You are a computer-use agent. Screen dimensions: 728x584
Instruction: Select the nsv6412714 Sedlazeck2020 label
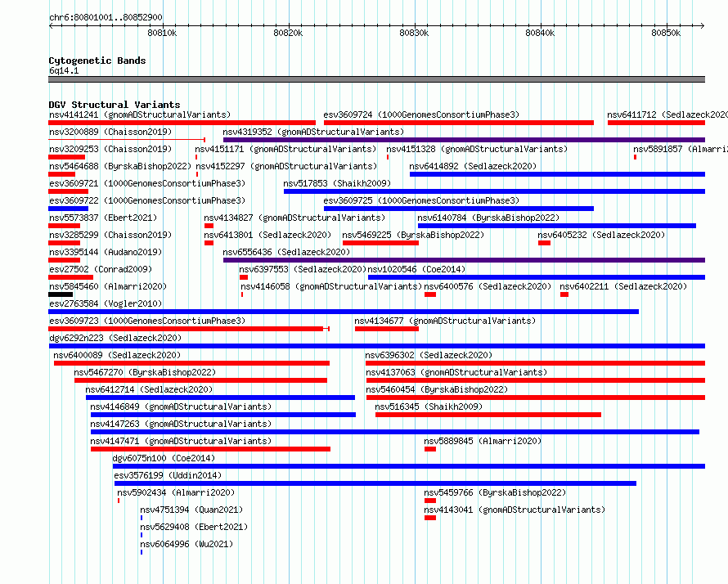pyautogui.click(x=149, y=389)
